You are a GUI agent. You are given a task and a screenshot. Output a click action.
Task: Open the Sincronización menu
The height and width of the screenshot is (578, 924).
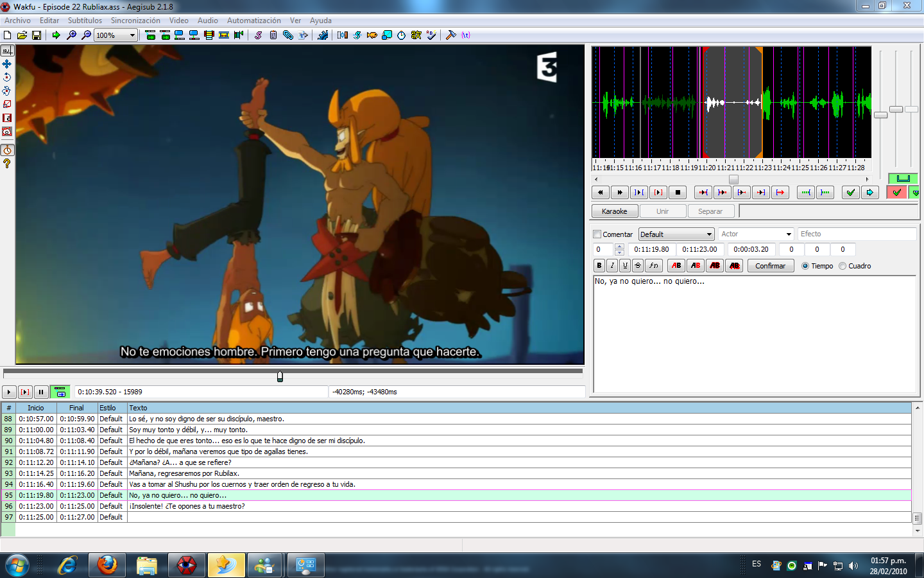(135, 21)
